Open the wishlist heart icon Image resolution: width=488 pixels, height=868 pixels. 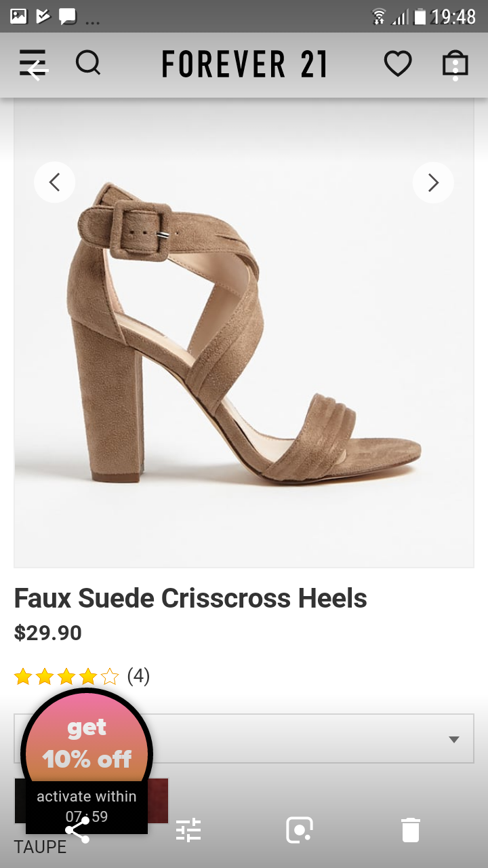(398, 64)
